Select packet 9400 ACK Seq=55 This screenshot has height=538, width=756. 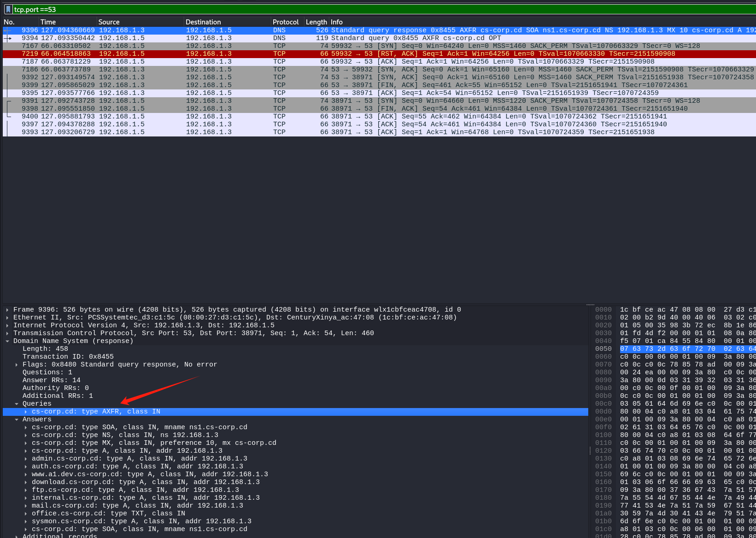[x=379, y=117]
